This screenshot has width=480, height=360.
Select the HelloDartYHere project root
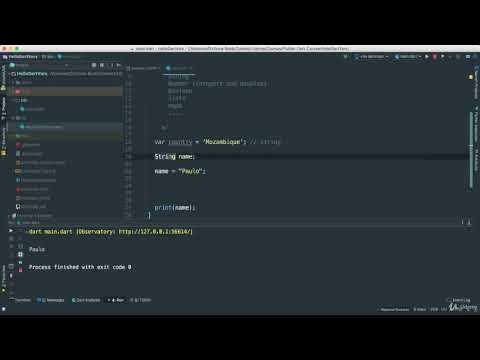pyautogui.click(x=32, y=74)
